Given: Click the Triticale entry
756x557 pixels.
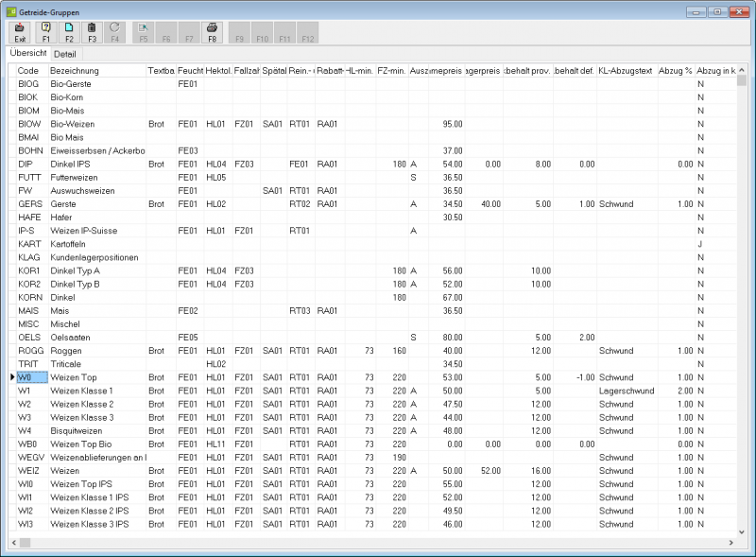Looking at the screenshot, I should [65, 364].
